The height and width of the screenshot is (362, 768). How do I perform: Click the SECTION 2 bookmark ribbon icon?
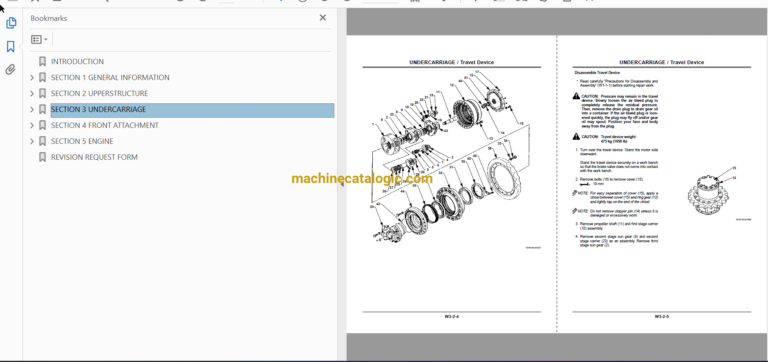tap(43, 94)
